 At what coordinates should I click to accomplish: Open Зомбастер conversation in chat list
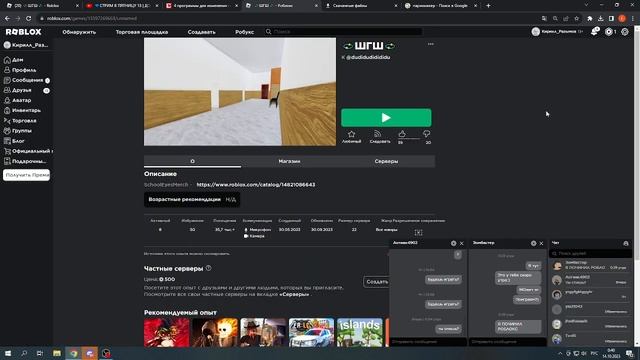[x=591, y=265]
